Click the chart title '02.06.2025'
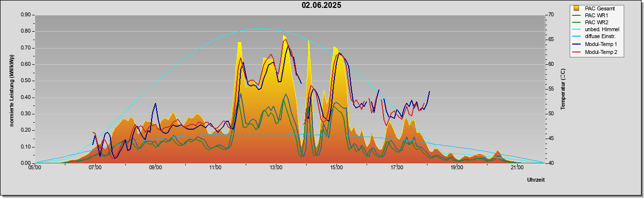Image resolution: width=644 pixels, height=198 pixels. [x=322, y=5]
